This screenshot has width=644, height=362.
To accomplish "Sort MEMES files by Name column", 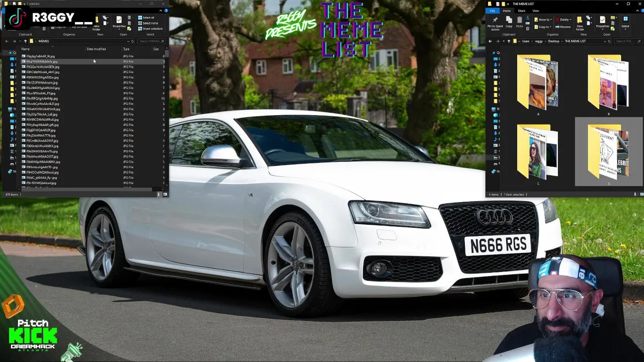I will click(x=25, y=49).
